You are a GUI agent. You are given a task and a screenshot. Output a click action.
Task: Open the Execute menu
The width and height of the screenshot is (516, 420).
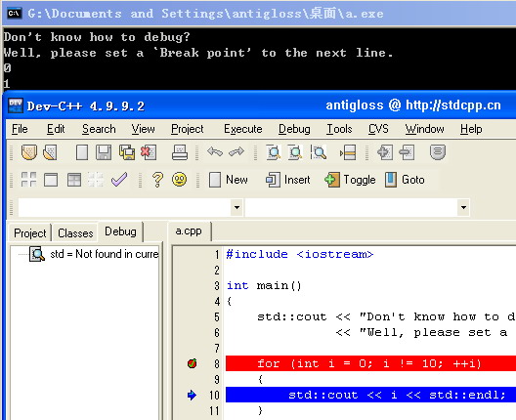[x=243, y=129]
